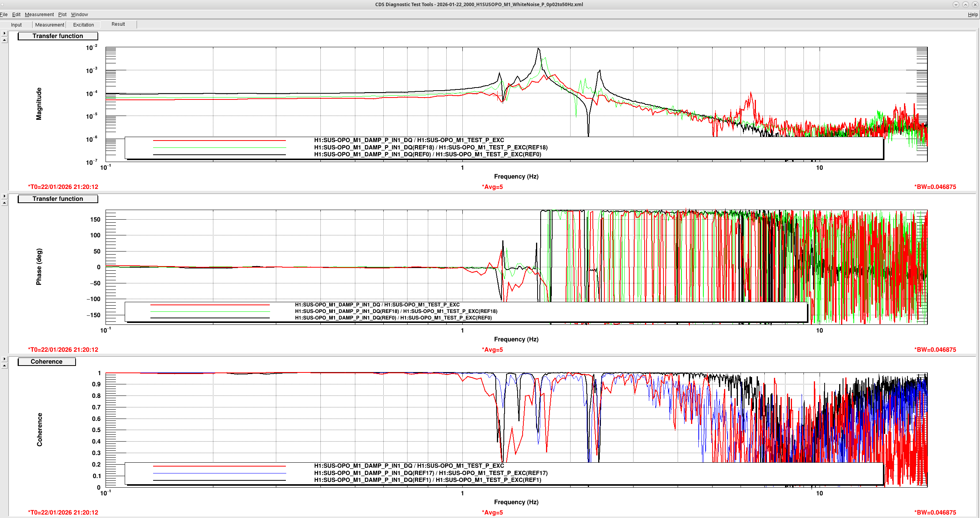Click up-arrow icon beside the Phase plot
Image resolution: width=980 pixels, height=518 pixels.
pos(5,203)
